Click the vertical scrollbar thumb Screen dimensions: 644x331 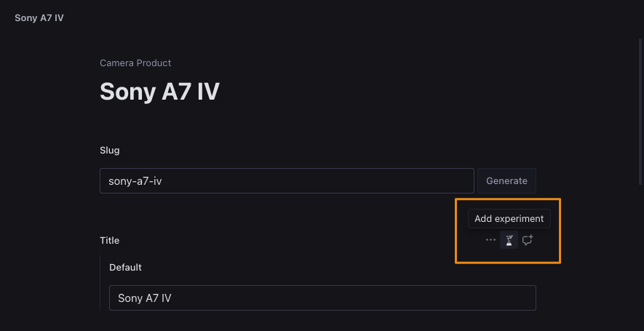pos(640,112)
